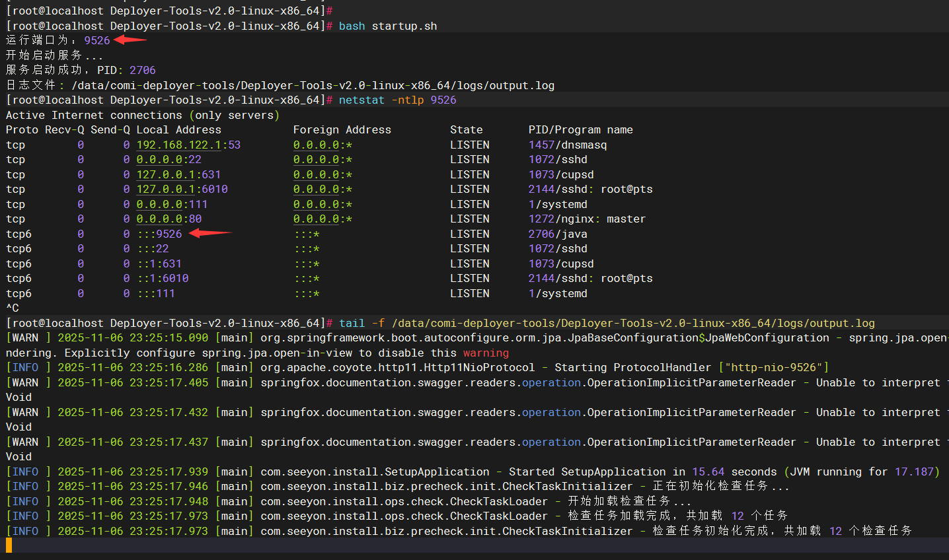
Task: Click the service PID 2706 value
Action: tap(142, 70)
